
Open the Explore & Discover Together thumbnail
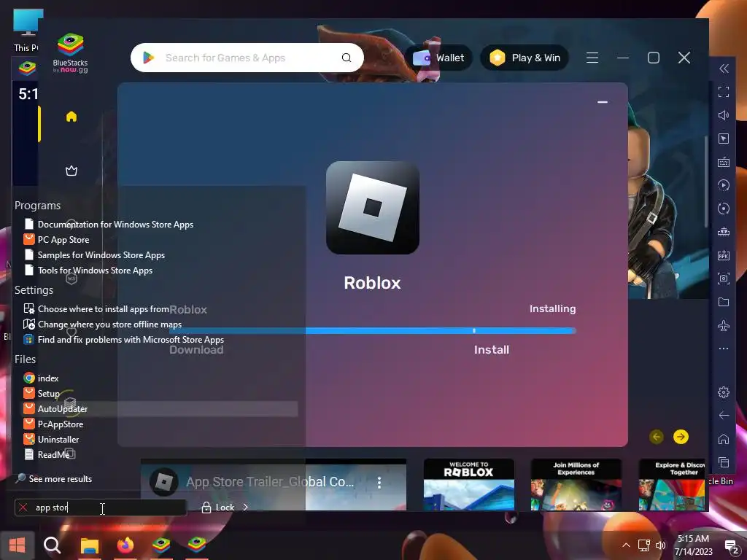tap(672, 484)
